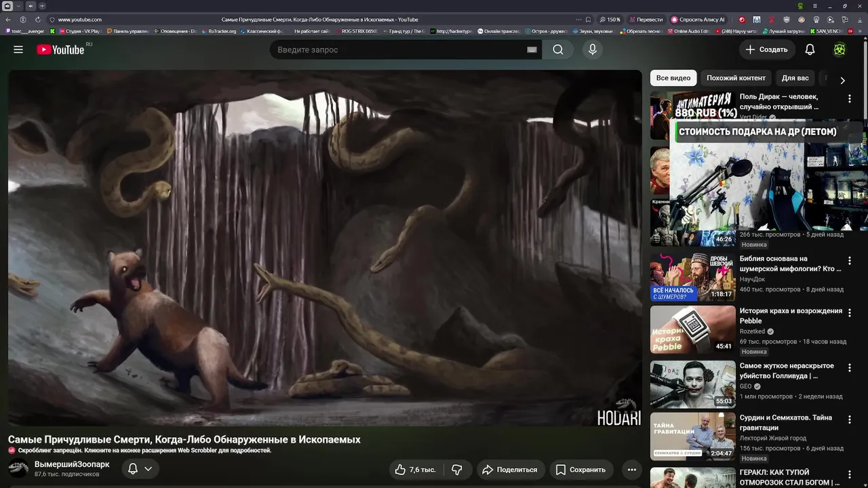Open the YouTube hamburger guide menu
The image size is (868, 488).
tap(18, 49)
